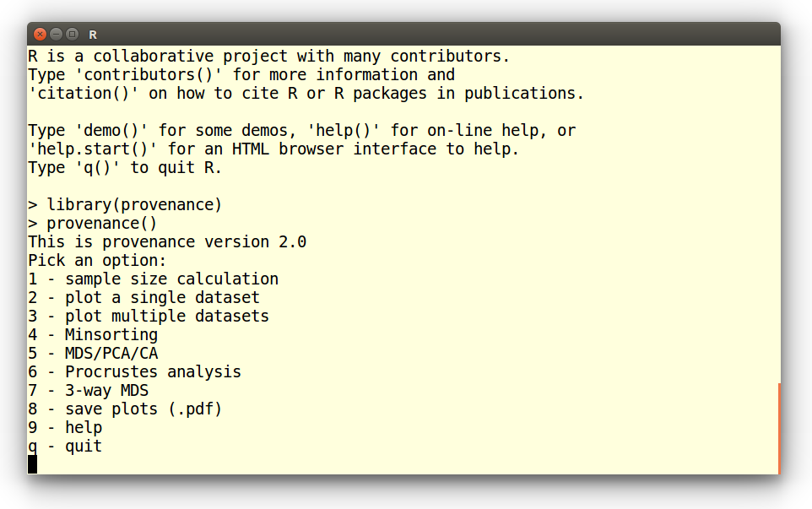Close the R terminal window
Viewport: 812px width, 509px height.
40,35
